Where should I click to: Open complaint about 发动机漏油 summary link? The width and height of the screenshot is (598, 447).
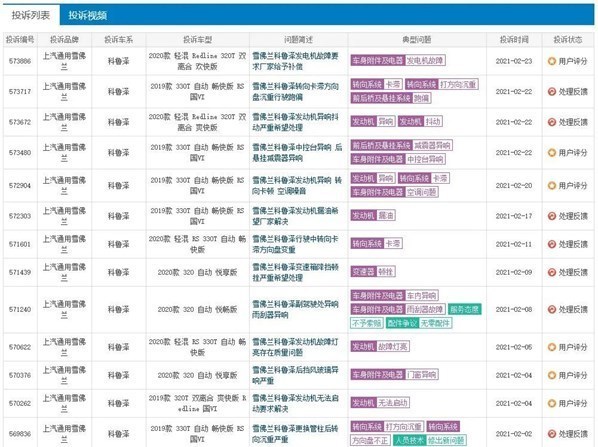(x=296, y=216)
